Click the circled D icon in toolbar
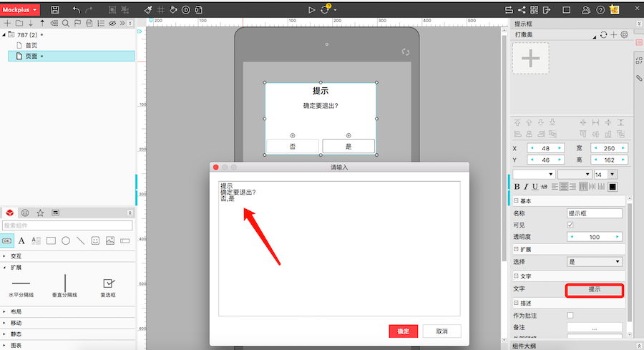This screenshot has width=644, height=350. [186, 10]
